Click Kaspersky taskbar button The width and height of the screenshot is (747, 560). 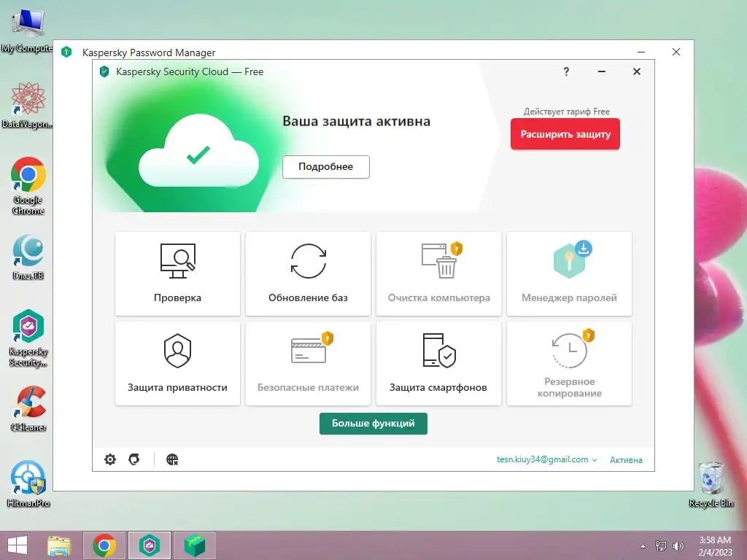tap(149, 545)
